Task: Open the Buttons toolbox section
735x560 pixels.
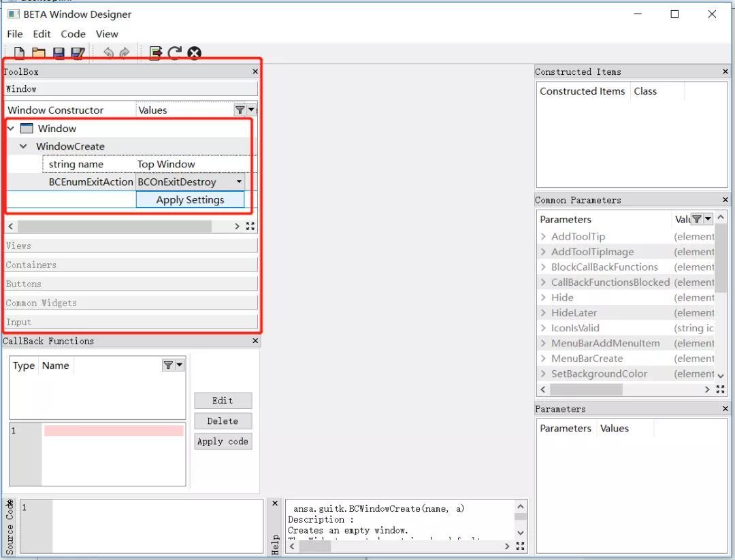Action: tap(131, 284)
